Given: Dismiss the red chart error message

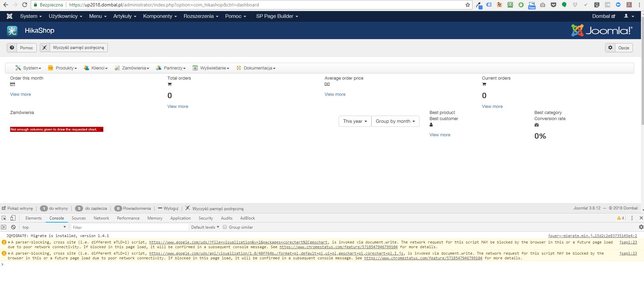Looking at the screenshot, I should [x=101, y=130].
